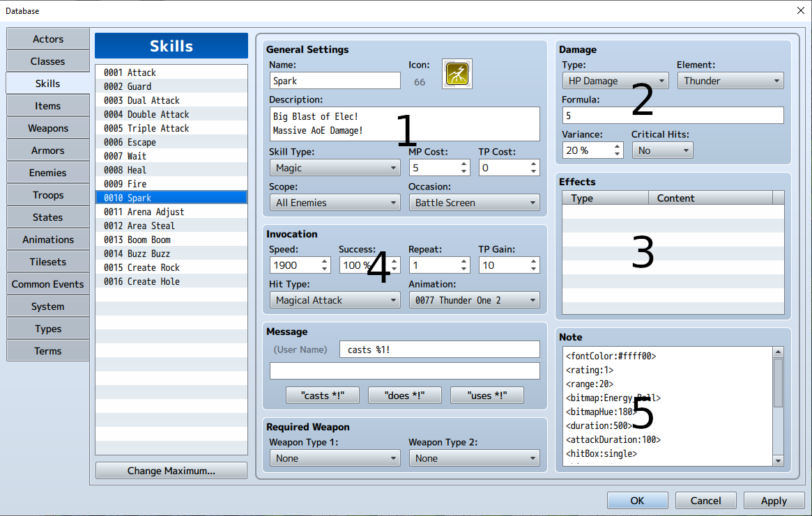Click the Note panel scrollbar down arrow
This screenshot has height=516, width=812.
pyautogui.click(x=777, y=460)
